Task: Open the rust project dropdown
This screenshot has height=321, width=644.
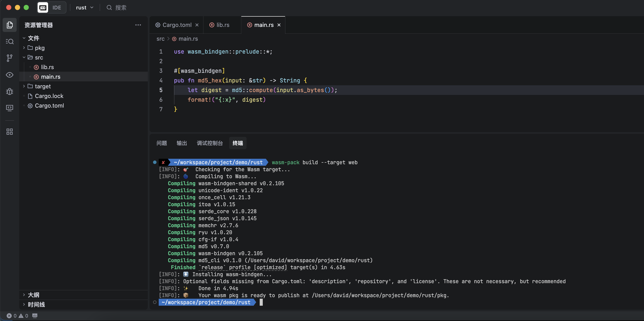Action: pos(85,7)
